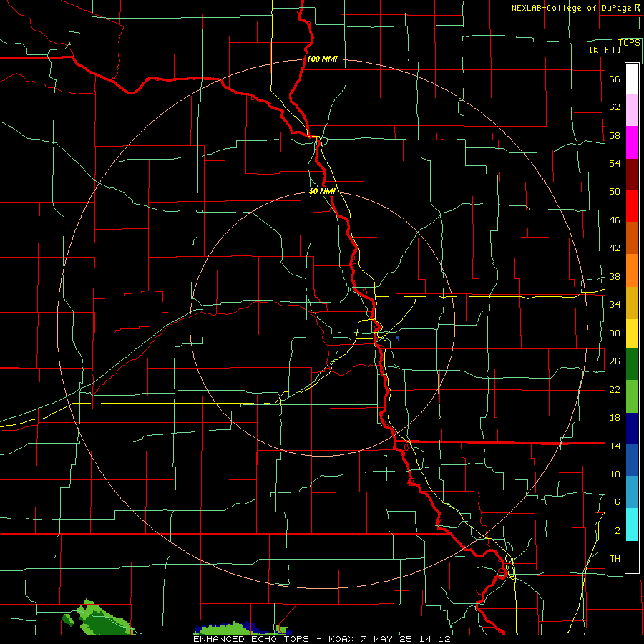The image size is (644, 644).
Task: Click the legend value 6
Action: [x=618, y=502]
